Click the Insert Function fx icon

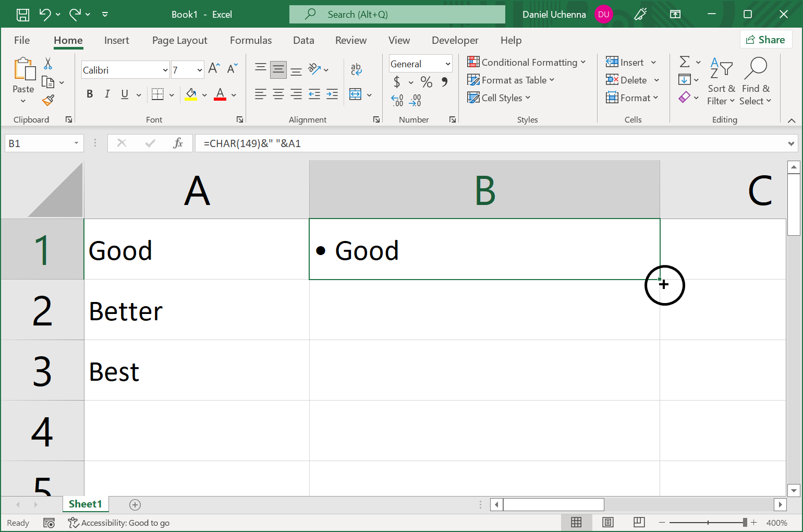(x=178, y=143)
